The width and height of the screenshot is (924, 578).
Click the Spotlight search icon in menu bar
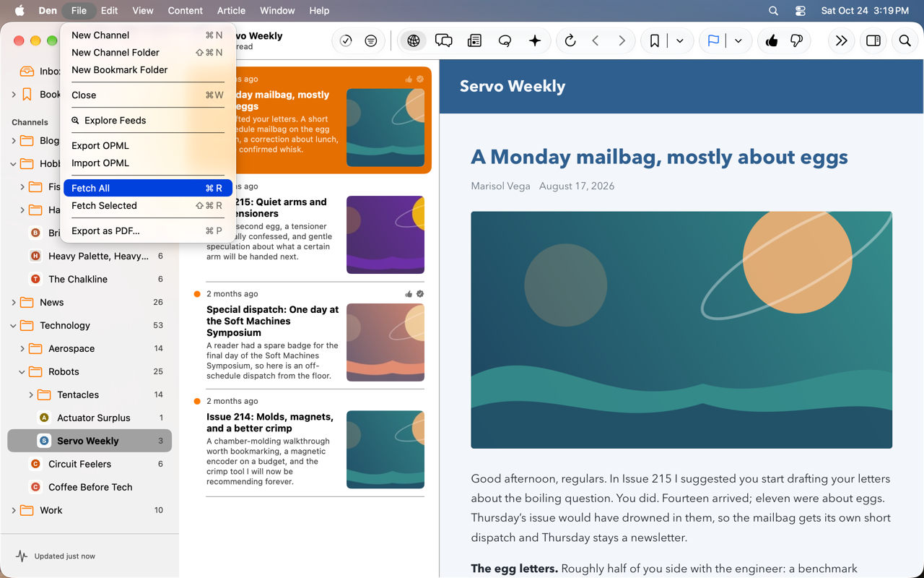click(773, 11)
